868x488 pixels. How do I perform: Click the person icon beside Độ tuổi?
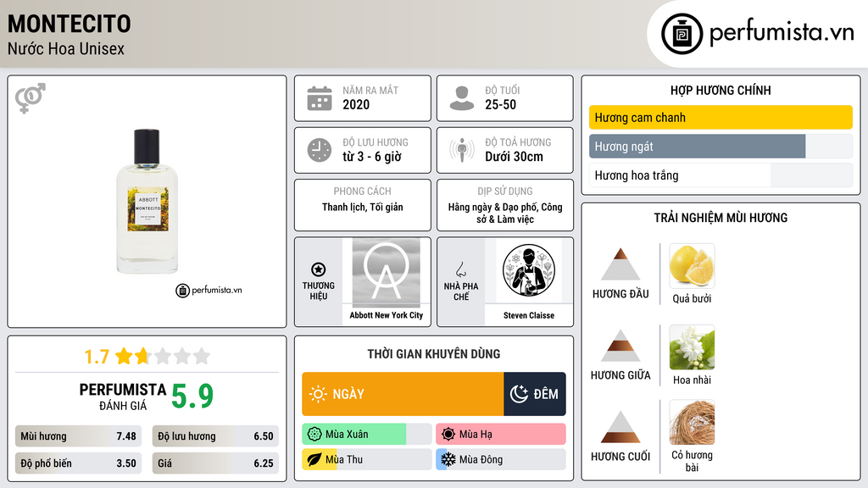click(x=462, y=98)
